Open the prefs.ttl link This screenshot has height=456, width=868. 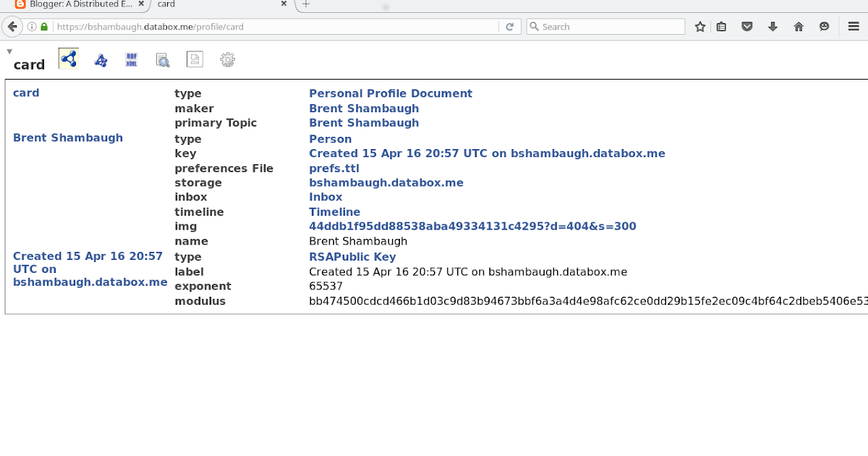click(333, 168)
